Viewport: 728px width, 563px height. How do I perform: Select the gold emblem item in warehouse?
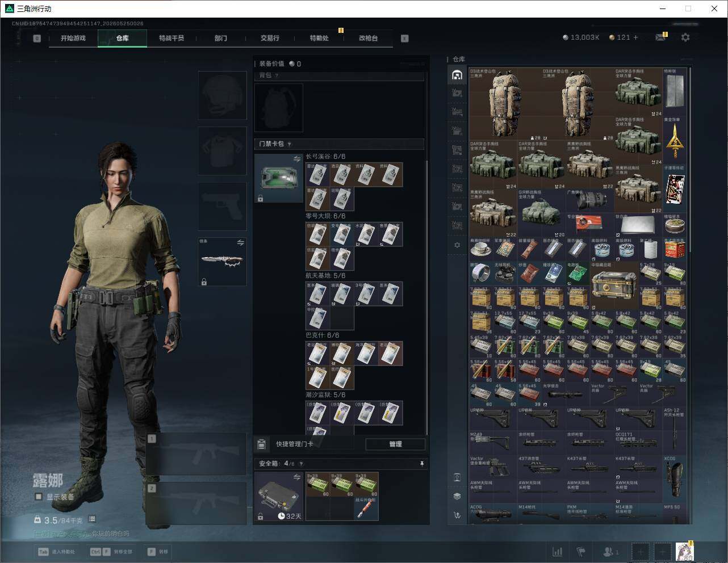[x=675, y=140]
